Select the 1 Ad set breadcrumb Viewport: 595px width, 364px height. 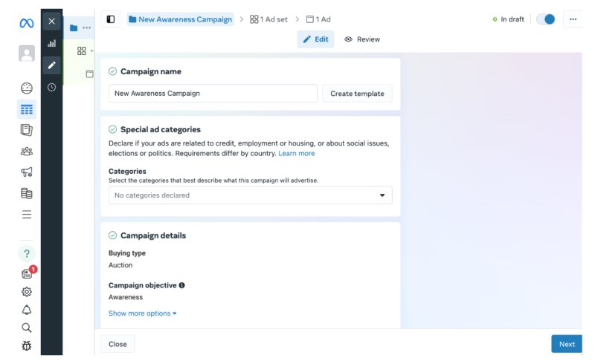pos(268,19)
